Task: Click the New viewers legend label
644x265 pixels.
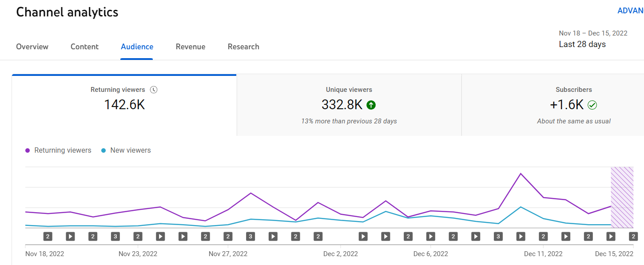Action: 131,150
